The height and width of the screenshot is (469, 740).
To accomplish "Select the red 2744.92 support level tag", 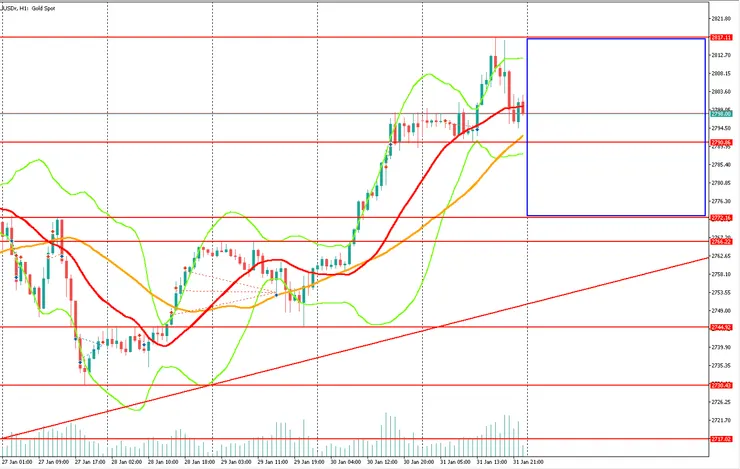I will 721,327.
